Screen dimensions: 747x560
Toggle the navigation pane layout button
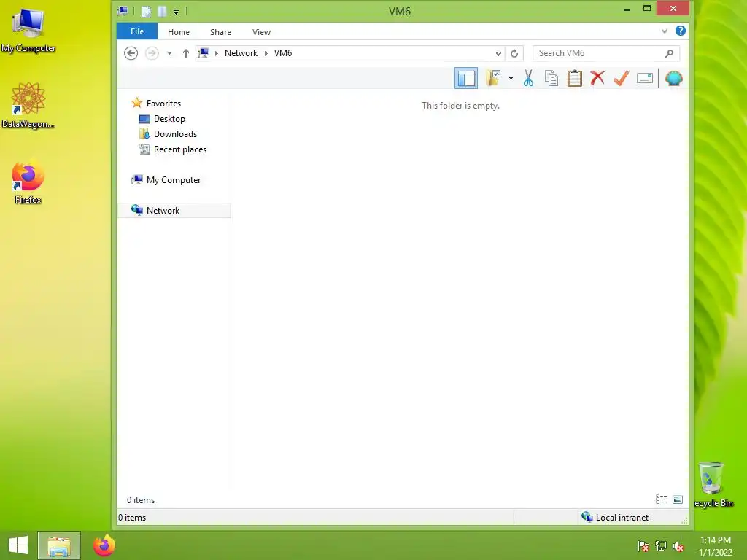465,78
